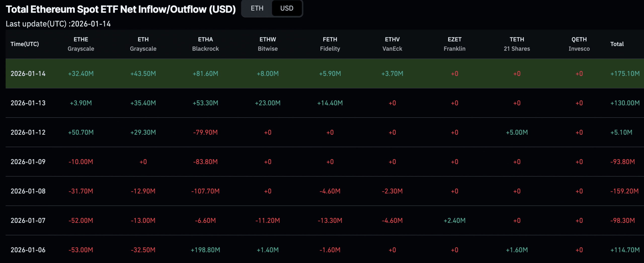644x263 pixels.
Task: Select the ETHA Blackrock column header
Action: 205,44
